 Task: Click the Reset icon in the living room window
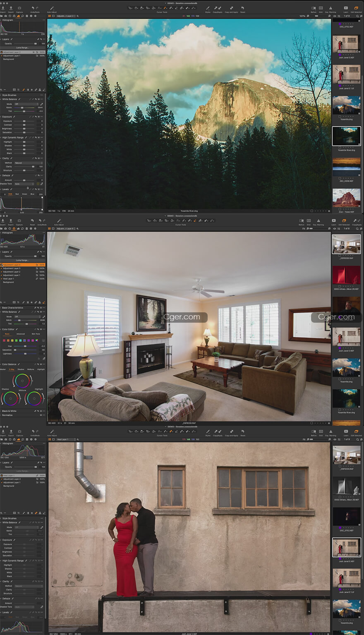coord(32,221)
